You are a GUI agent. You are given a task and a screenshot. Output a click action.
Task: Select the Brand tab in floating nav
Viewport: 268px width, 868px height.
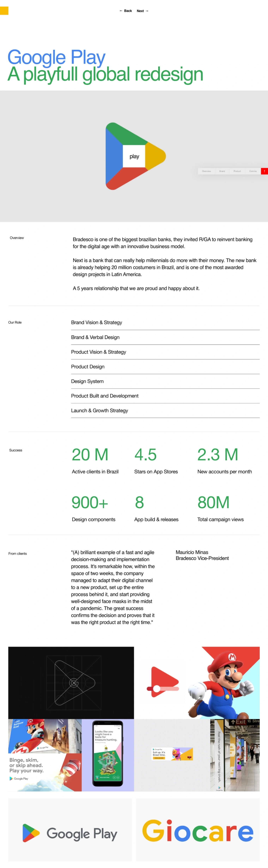(x=222, y=171)
